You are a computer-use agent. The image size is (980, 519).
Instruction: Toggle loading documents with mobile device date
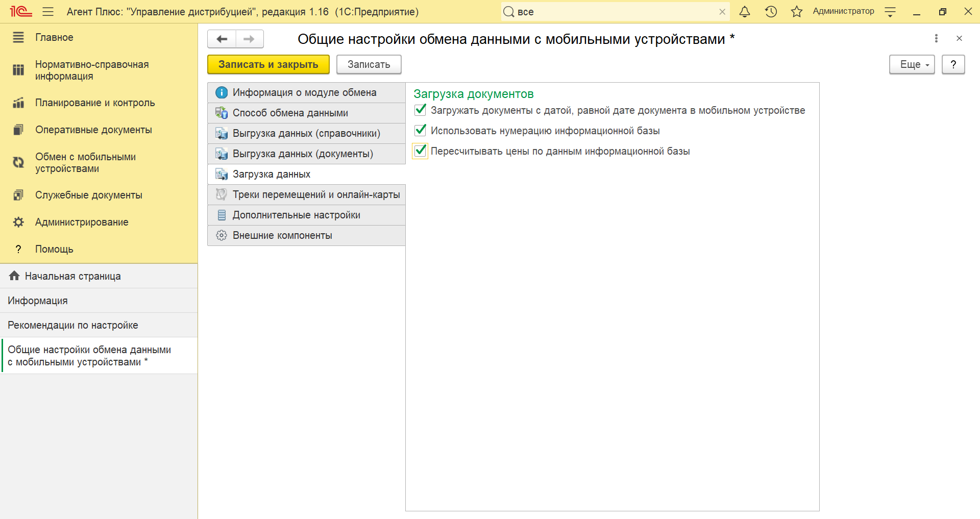pos(421,110)
